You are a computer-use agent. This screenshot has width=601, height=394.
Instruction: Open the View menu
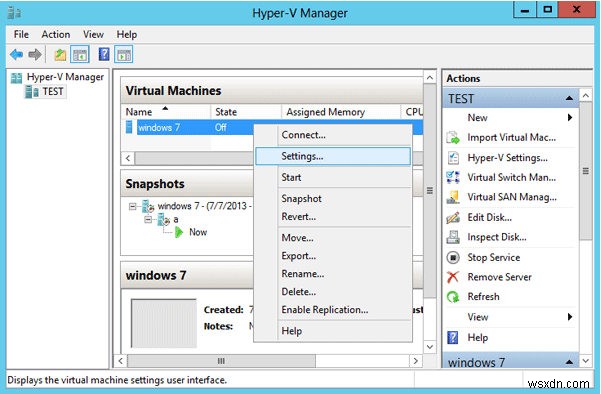93,34
